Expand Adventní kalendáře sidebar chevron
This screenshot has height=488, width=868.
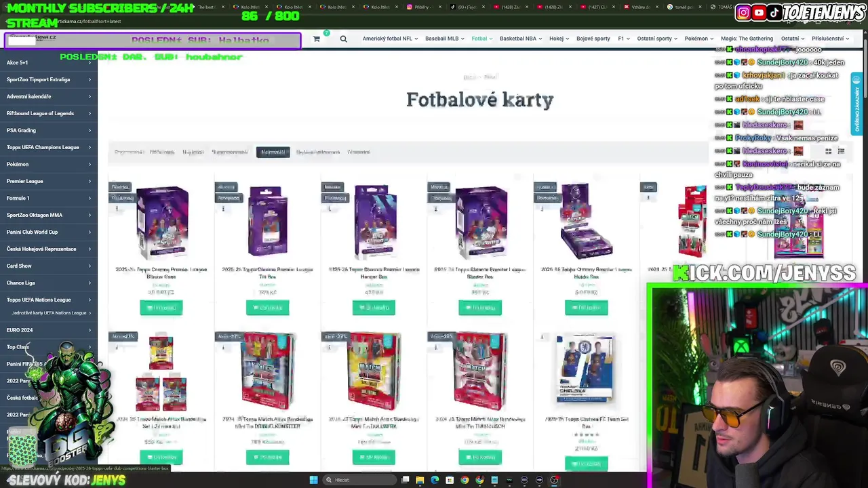point(90,96)
